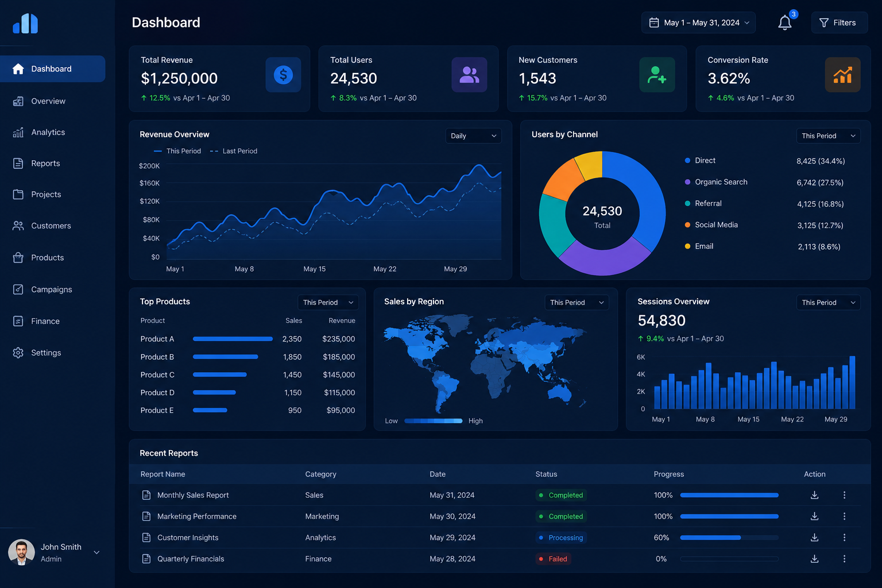Click the Total Revenue dollar icon
The width and height of the screenshot is (882, 588).
click(283, 75)
